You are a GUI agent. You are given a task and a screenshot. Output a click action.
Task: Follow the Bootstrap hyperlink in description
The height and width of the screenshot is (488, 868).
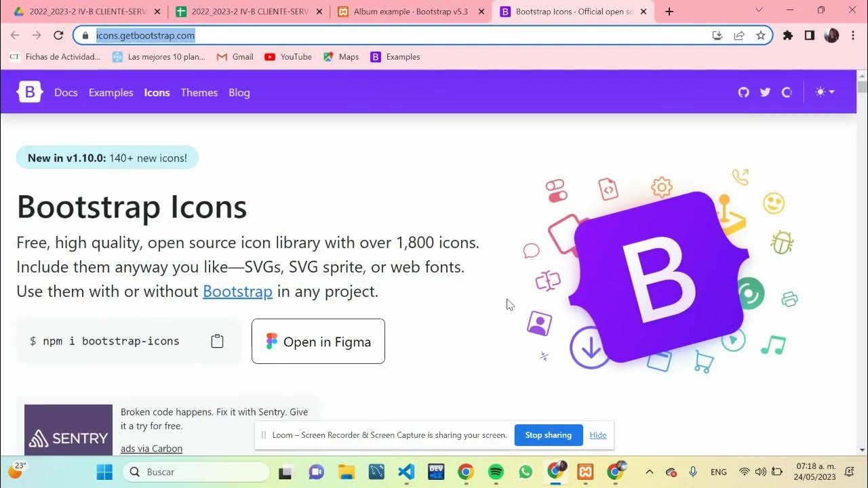click(237, 291)
